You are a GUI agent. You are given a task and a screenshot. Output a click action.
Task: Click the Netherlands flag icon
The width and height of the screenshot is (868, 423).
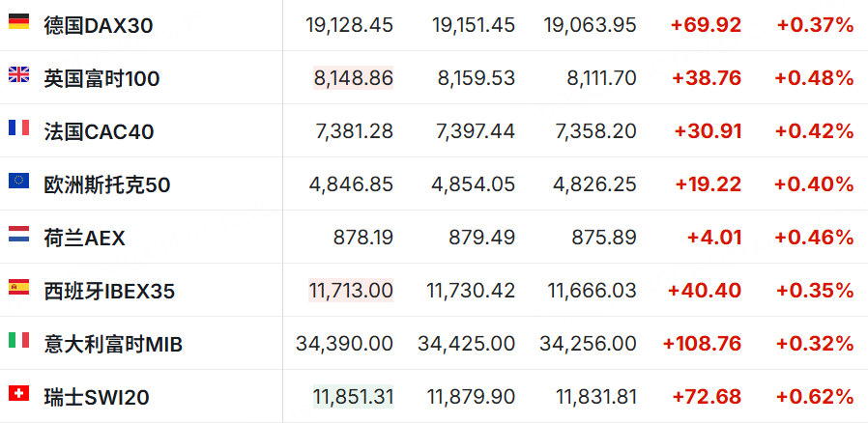(18, 234)
